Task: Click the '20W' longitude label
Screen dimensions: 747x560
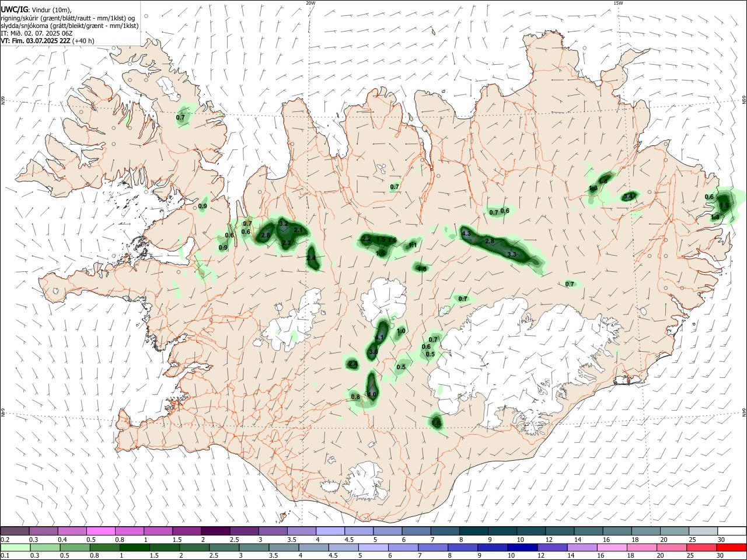Action: (x=310, y=3)
